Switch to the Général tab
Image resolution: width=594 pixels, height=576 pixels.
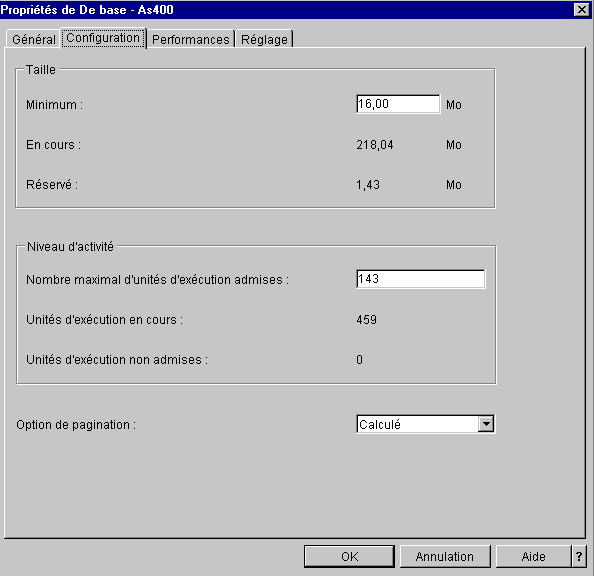tap(34, 39)
